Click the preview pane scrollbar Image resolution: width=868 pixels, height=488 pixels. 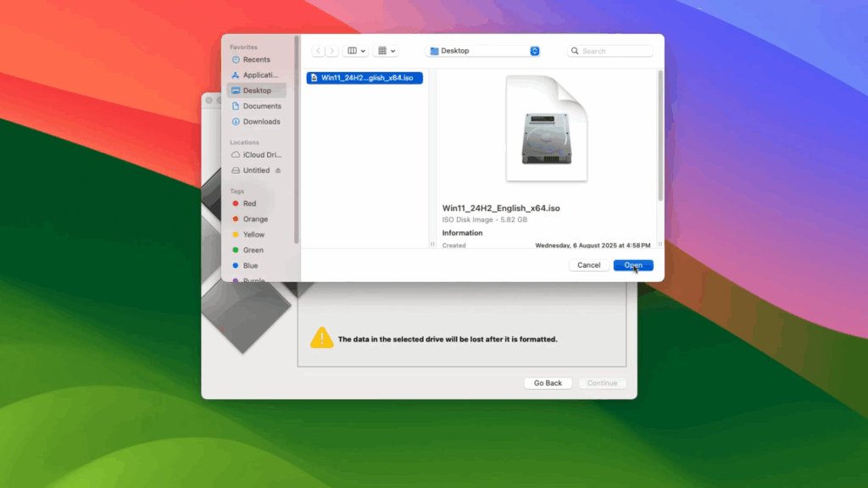coord(659,136)
